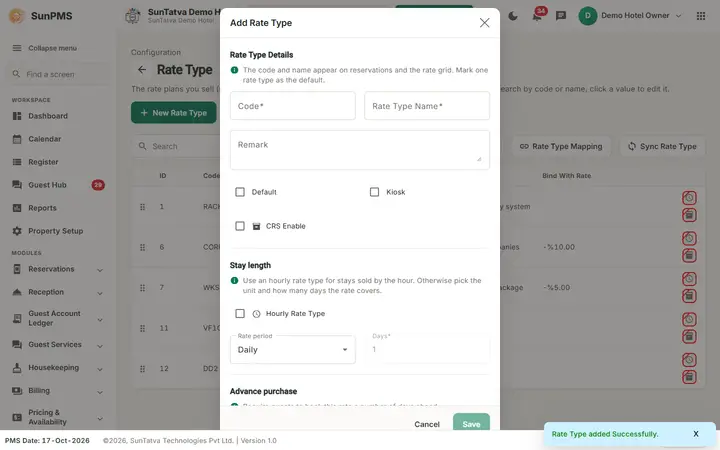
Task: Click Sync Rate Type button
Action: click(662, 146)
